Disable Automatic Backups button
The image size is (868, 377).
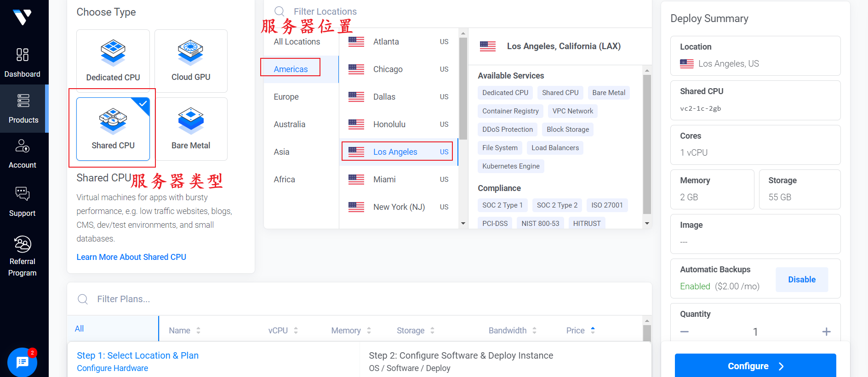[802, 280]
